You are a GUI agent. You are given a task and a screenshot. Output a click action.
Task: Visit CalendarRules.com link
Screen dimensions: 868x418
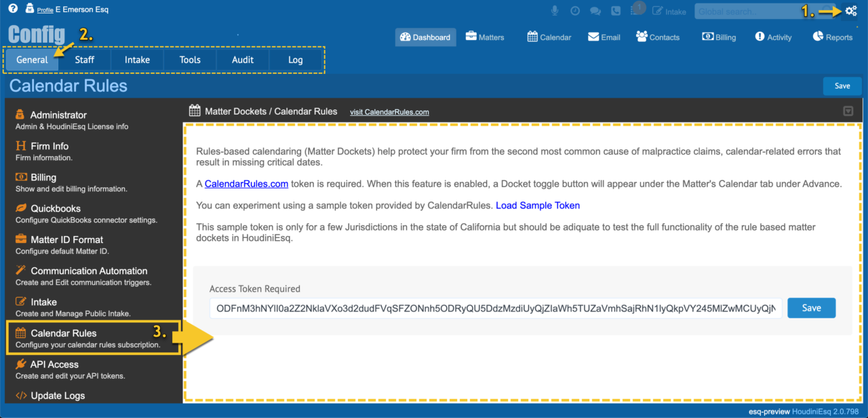tap(389, 112)
